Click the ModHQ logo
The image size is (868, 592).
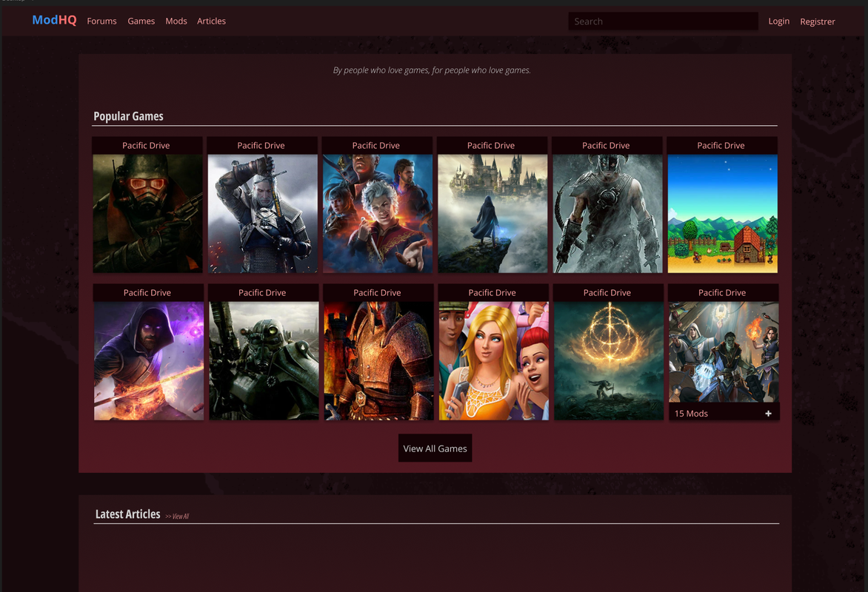pyautogui.click(x=54, y=21)
